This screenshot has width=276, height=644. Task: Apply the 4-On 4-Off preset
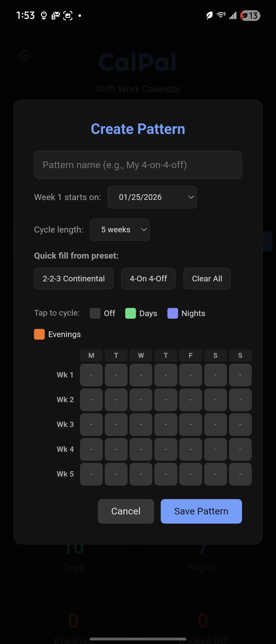148,279
